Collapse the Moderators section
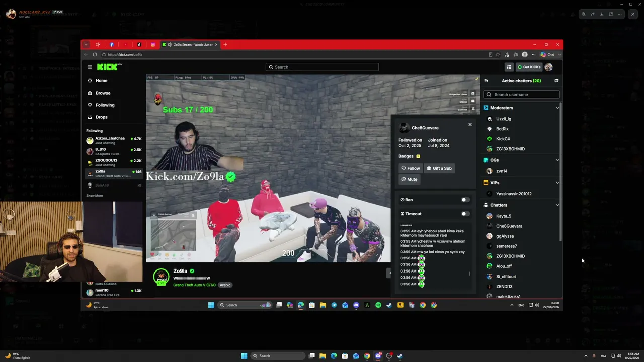Screen dimensions: 644x362 [x=557, y=108]
